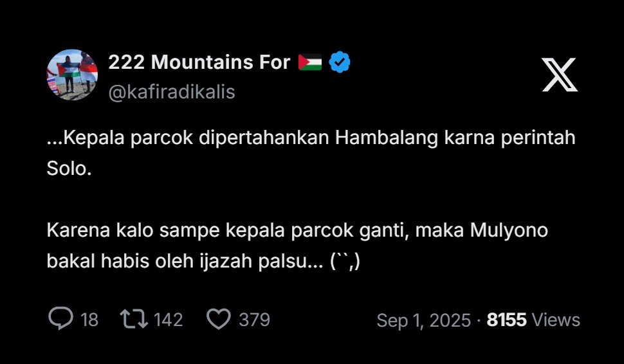Click the word Views beside 8155
624x364 pixels.
pos(556,320)
